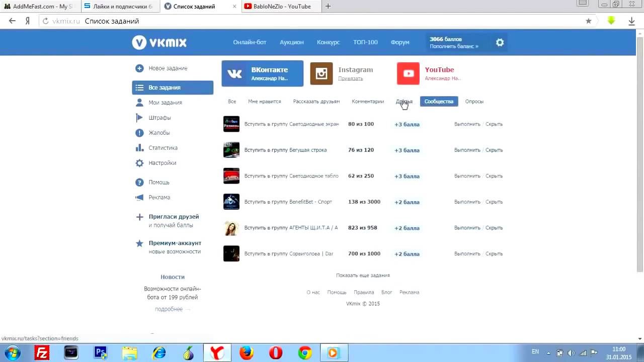
Task: Click the gear icon beside Настройки
Action: pos(139,163)
